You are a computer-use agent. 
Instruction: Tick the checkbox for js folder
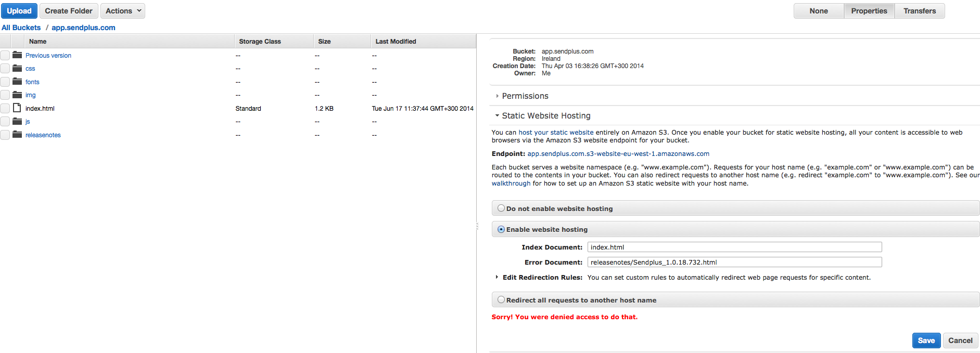(5, 121)
